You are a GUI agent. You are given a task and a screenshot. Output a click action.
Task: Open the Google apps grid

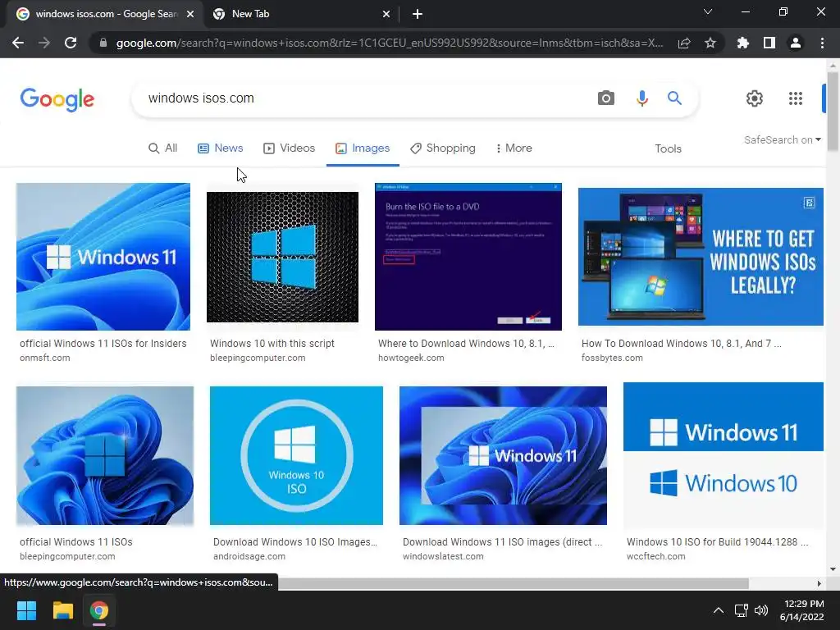[796, 98]
